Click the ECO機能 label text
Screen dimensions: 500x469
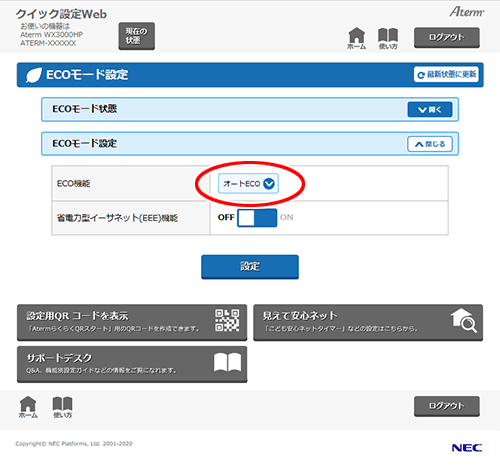(73, 184)
